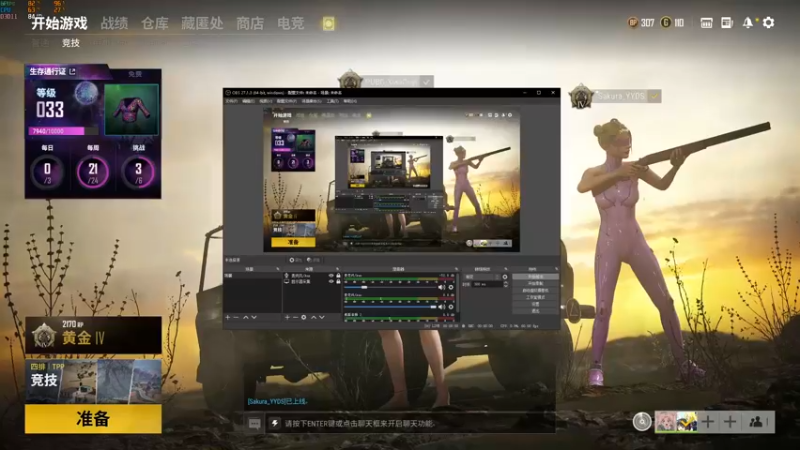Click the lightning quick-message icon in chat bar
The height and width of the screenshot is (450, 800).
click(274, 423)
